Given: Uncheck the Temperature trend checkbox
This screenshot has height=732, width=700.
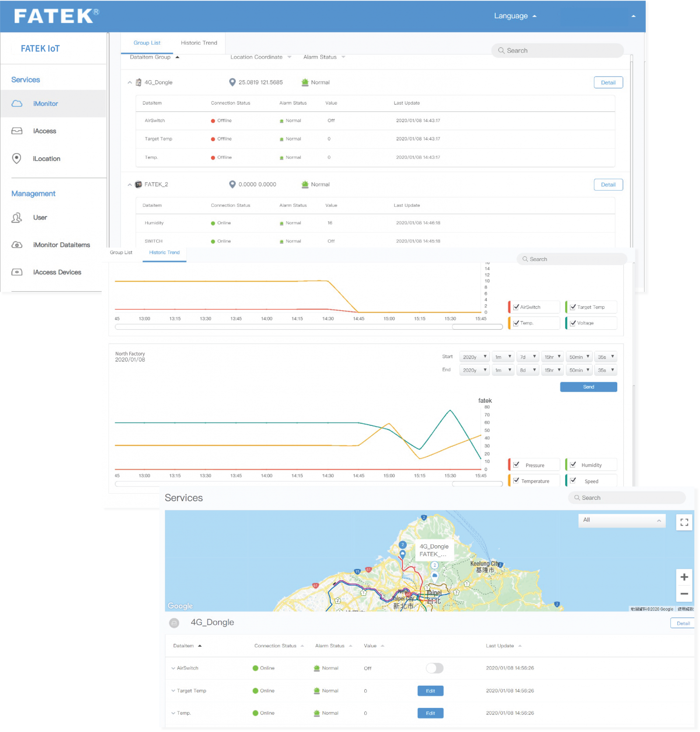Looking at the screenshot, I should [x=516, y=481].
